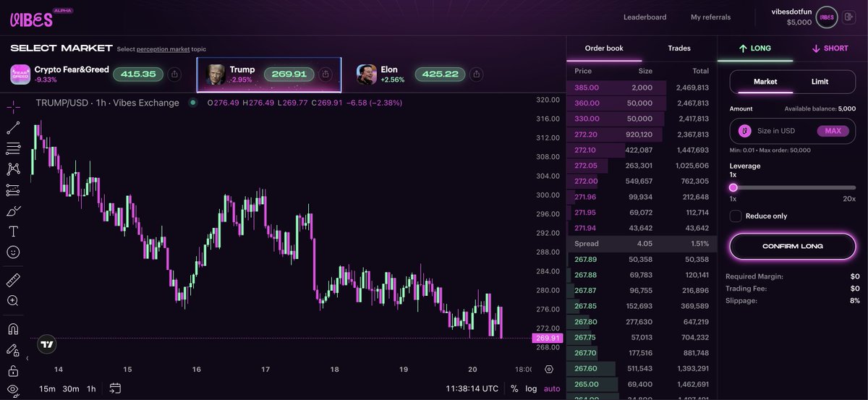Click the Vibes logo
868x400 pixels.
click(32, 20)
